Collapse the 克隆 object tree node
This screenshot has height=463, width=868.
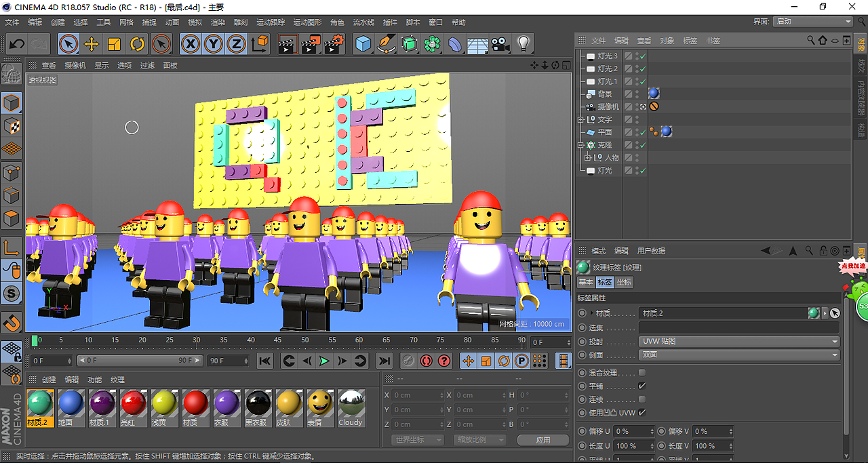(581, 145)
